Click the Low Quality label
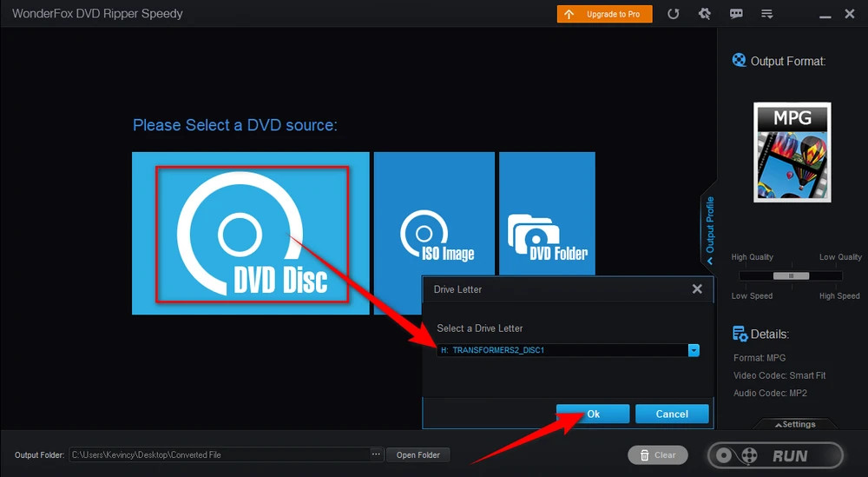 (840, 257)
